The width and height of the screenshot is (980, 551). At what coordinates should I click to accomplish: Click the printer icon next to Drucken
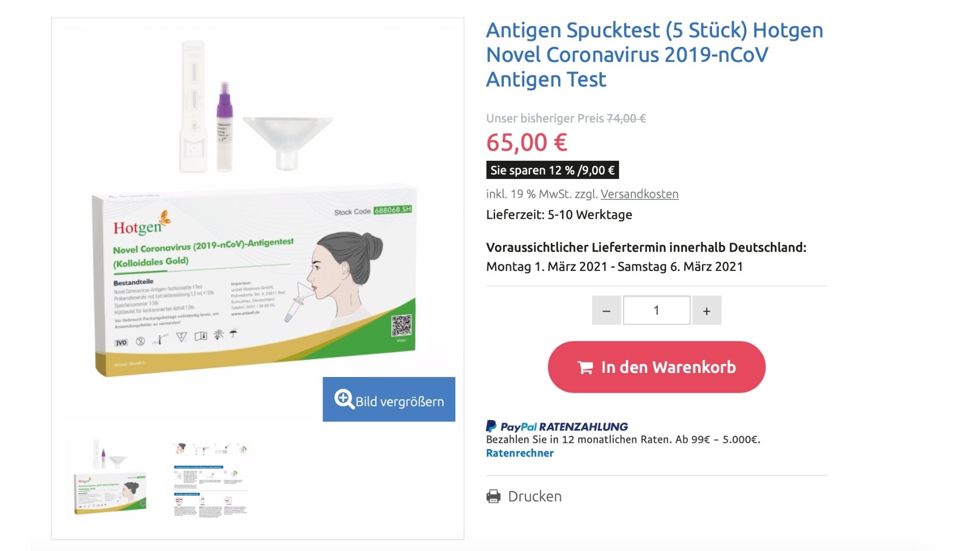[494, 496]
